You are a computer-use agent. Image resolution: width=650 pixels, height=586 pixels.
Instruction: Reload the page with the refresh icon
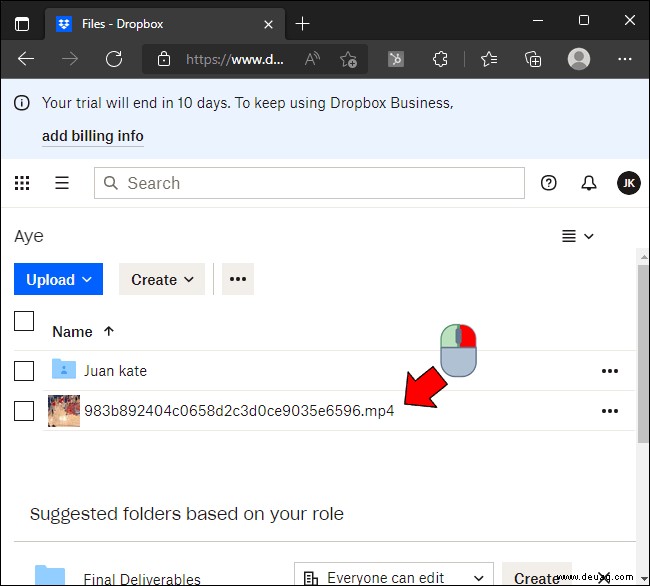114,59
